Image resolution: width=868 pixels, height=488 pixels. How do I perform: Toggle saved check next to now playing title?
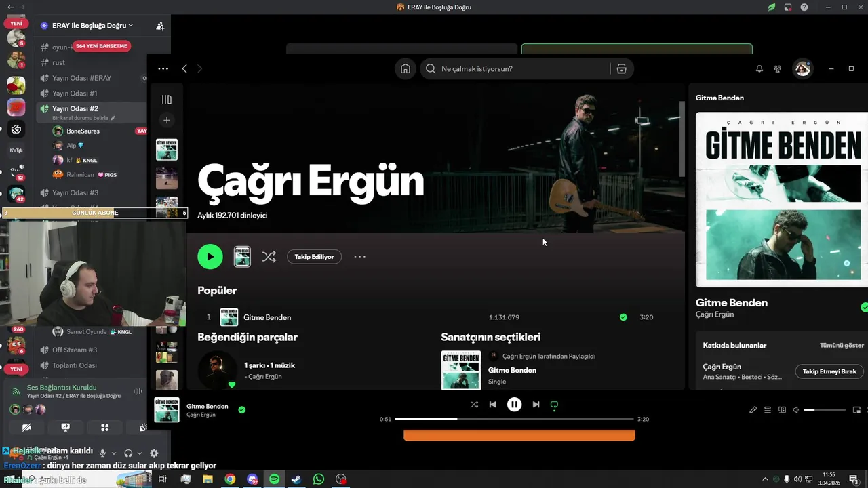click(242, 409)
